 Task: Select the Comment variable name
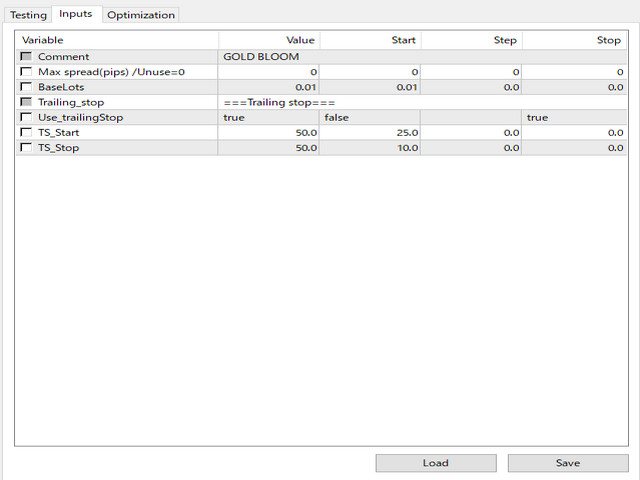tap(63, 56)
